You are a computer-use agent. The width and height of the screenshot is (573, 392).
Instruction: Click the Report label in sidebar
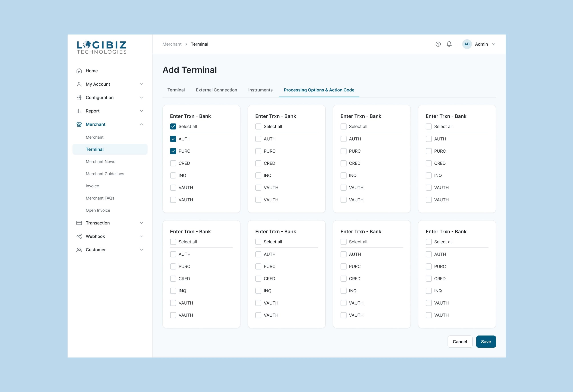click(x=93, y=111)
